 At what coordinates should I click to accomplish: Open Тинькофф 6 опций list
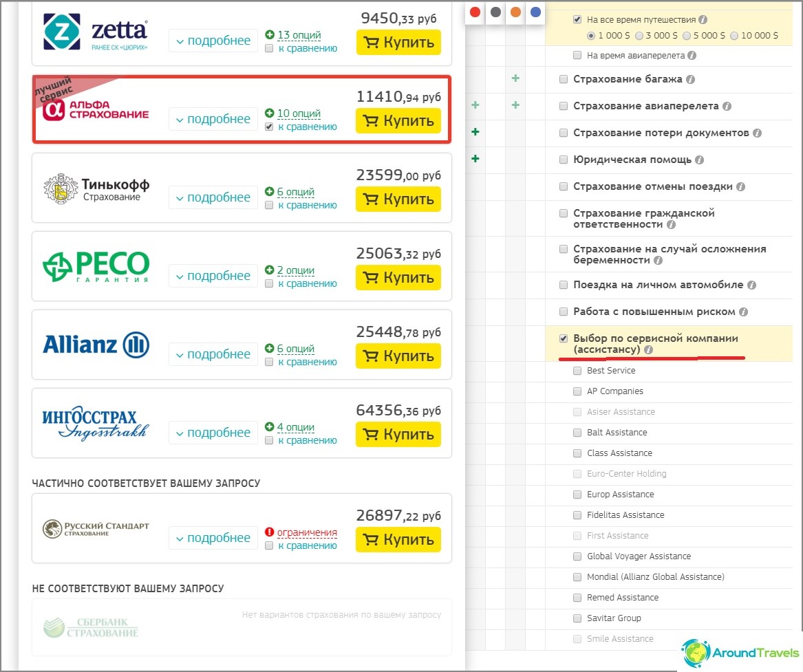pos(295,191)
